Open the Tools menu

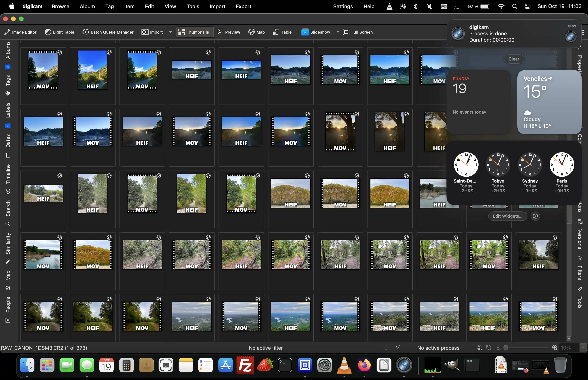pos(193,6)
